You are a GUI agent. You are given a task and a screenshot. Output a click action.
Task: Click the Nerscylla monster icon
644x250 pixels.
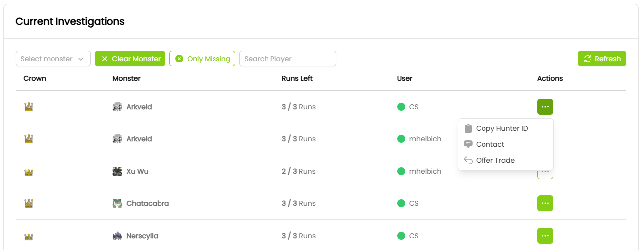tap(117, 236)
